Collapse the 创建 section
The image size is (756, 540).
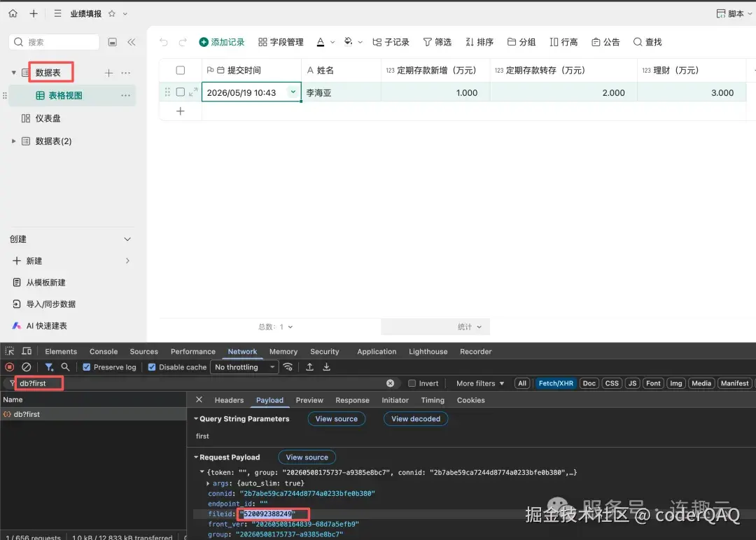127,239
